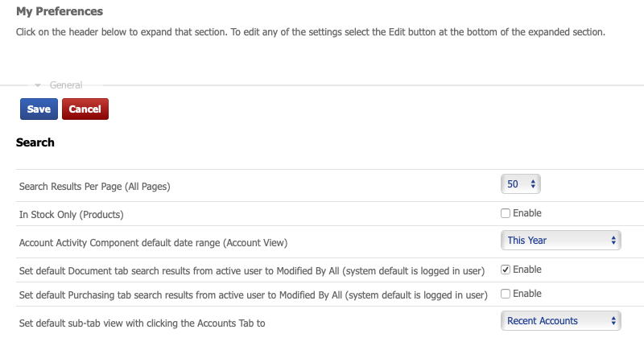
Task: Click Enable label for Document tab setting
Action: (x=527, y=270)
